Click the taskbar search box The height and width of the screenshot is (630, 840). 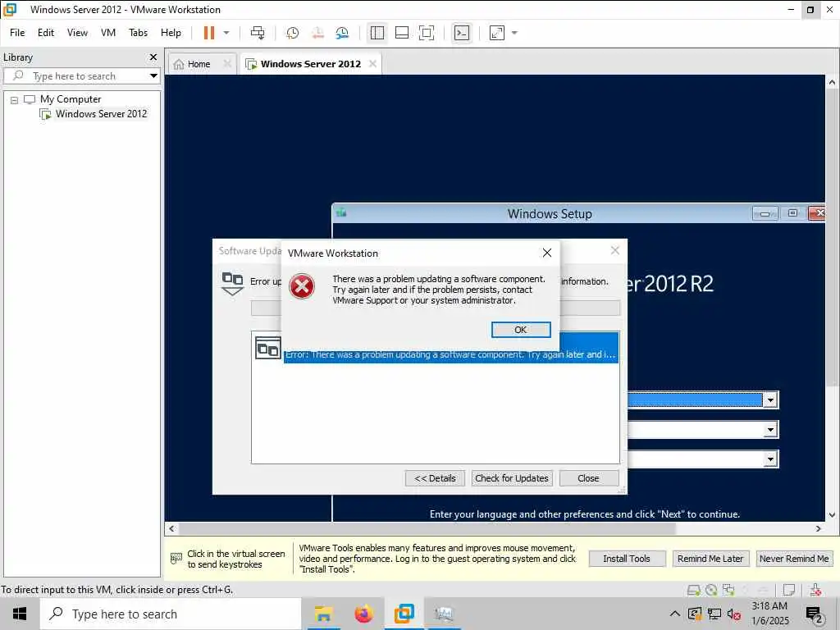click(x=171, y=614)
